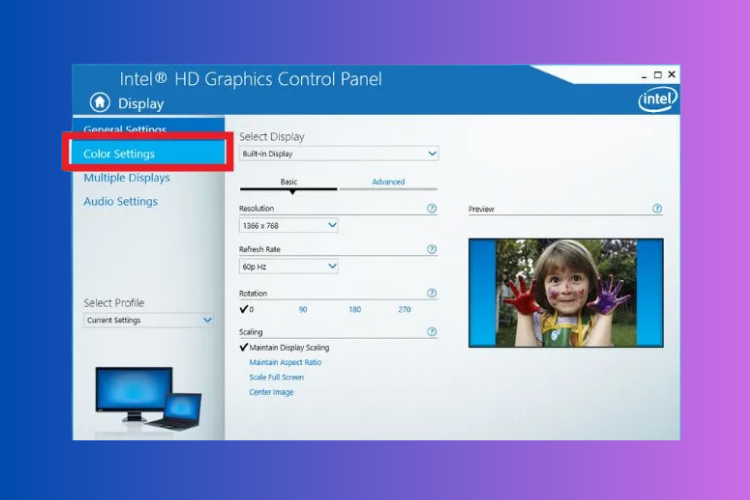This screenshot has width=750, height=500.
Task: Select 270 degree rotation
Action: [x=405, y=310]
